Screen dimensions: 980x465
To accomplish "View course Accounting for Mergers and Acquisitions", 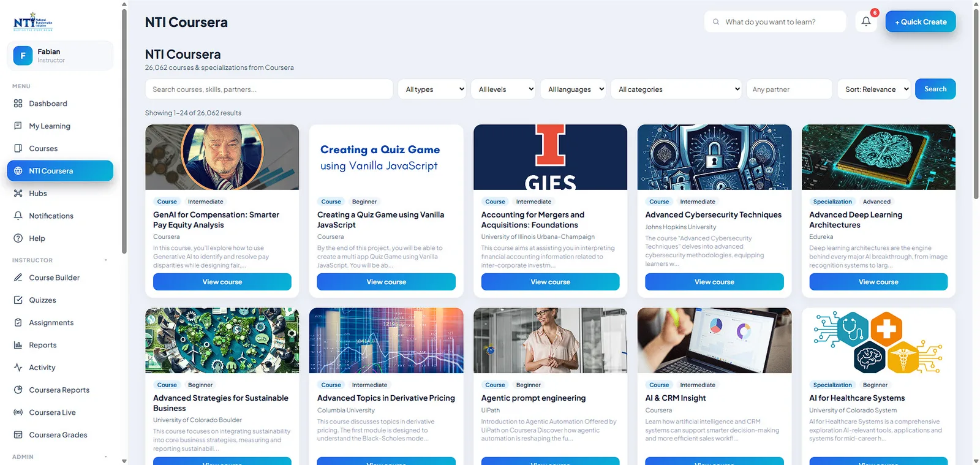I will tap(550, 282).
